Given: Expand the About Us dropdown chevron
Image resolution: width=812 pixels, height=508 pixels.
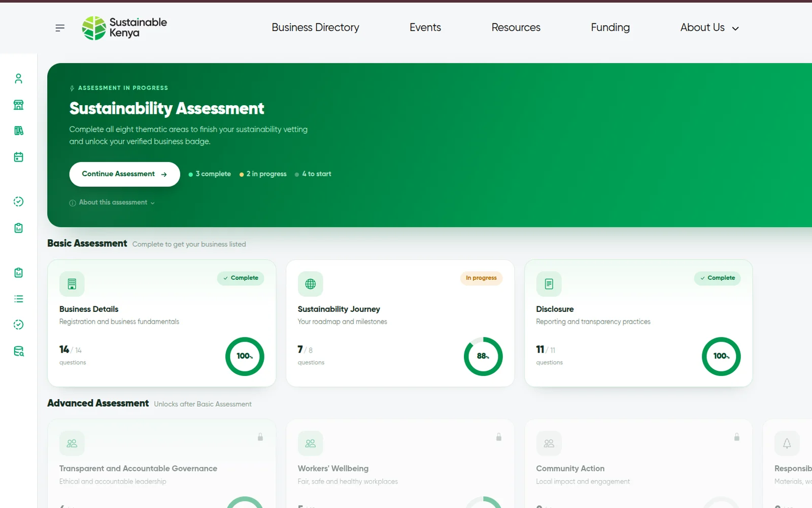Looking at the screenshot, I should pyautogui.click(x=735, y=28).
